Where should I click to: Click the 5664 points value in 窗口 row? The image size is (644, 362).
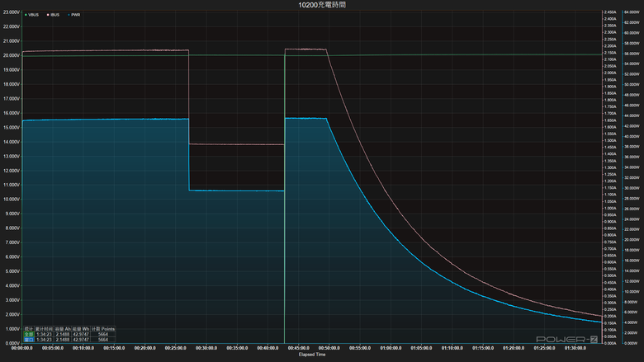pyautogui.click(x=103, y=340)
